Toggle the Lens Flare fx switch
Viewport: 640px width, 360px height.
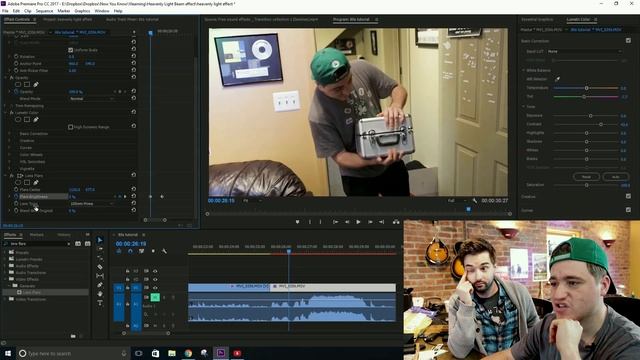[x=11, y=176]
